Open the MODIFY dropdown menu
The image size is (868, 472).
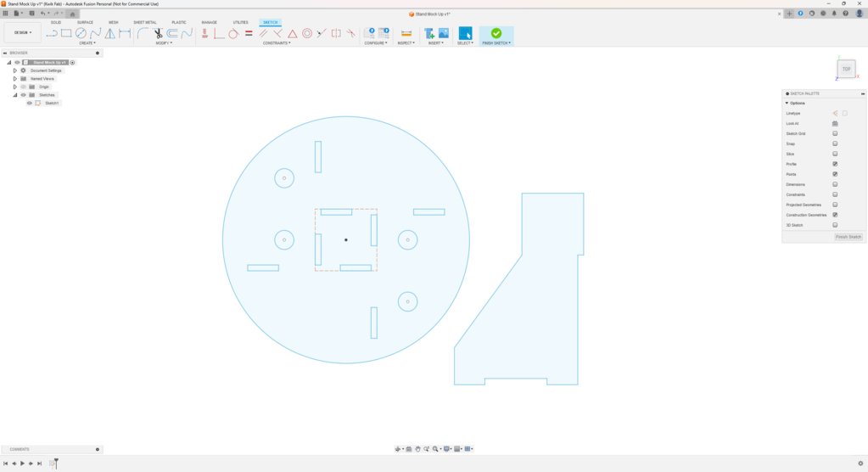pos(163,42)
